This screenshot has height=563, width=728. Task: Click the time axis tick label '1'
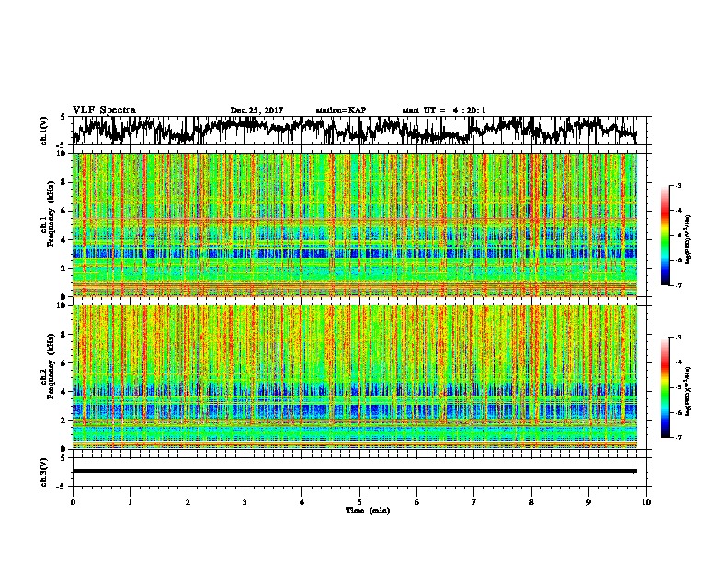click(130, 502)
